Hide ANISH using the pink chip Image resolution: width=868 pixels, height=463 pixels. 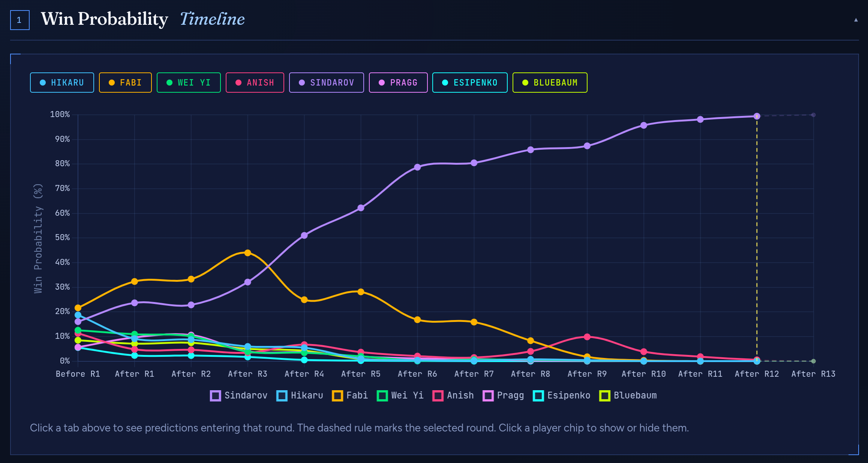click(x=255, y=83)
